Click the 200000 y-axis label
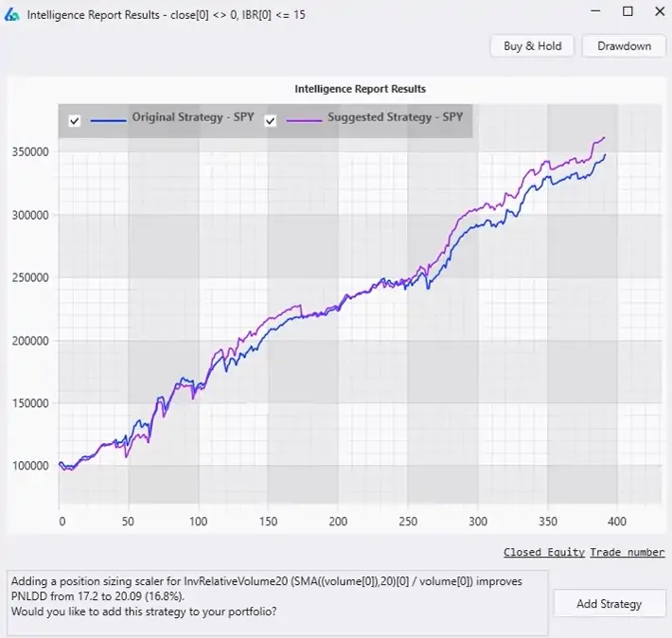 point(30,341)
